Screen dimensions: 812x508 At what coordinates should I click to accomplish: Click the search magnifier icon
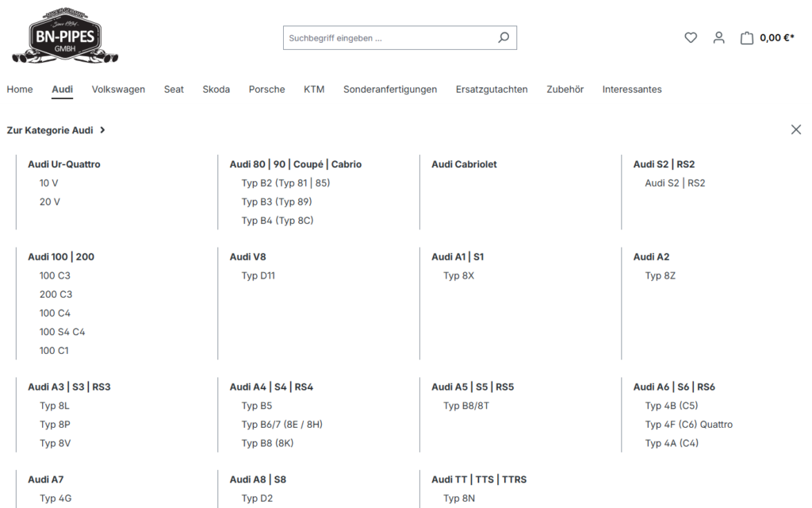pyautogui.click(x=504, y=37)
